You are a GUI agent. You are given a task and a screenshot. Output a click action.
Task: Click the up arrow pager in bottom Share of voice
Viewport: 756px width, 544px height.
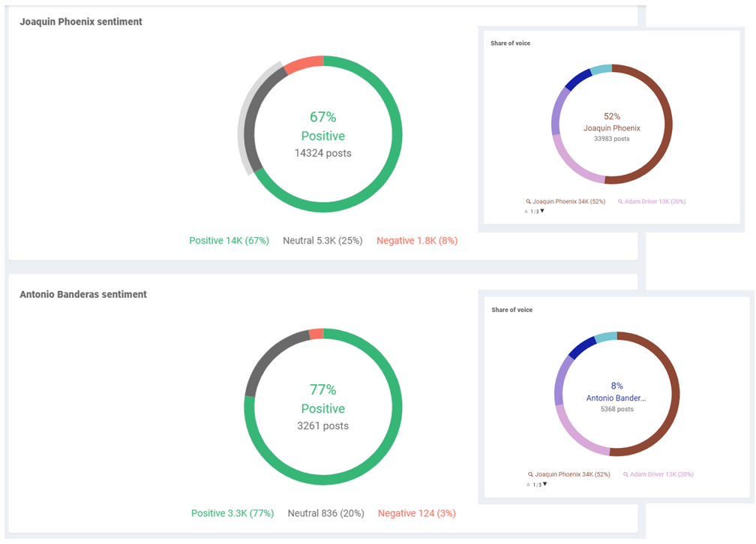(x=529, y=484)
